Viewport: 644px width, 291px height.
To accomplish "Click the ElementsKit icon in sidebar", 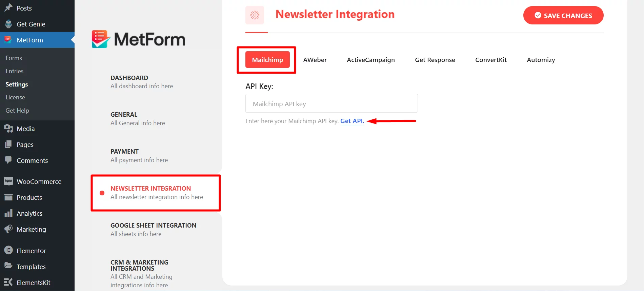I will pyautogui.click(x=8, y=282).
